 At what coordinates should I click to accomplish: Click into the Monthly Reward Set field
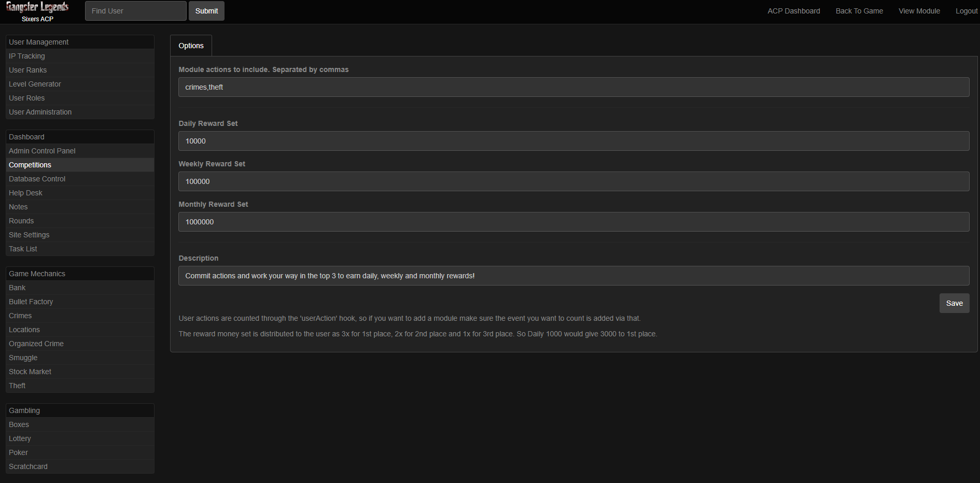pos(573,222)
